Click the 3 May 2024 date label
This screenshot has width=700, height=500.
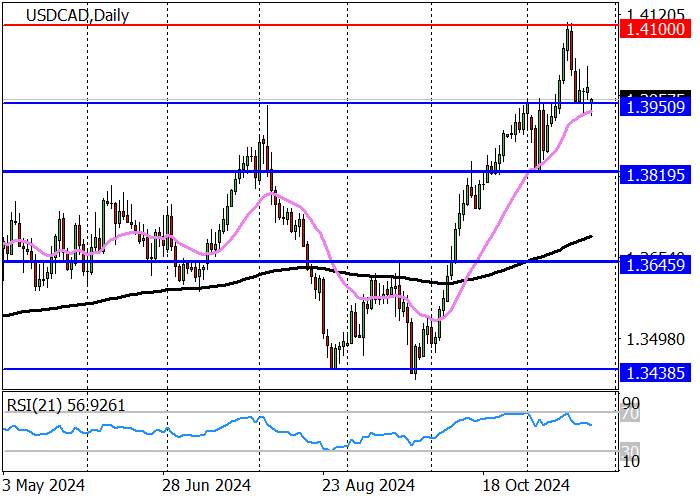coord(43,485)
